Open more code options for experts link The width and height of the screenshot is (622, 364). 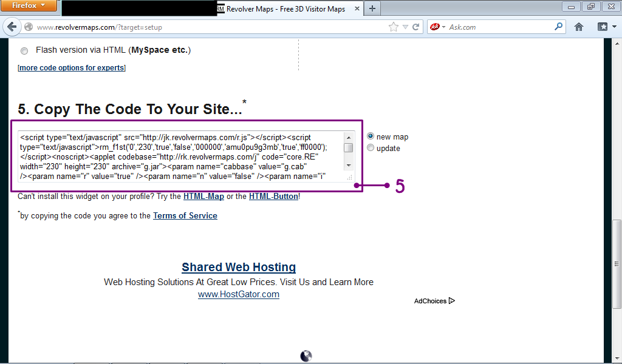[72, 68]
